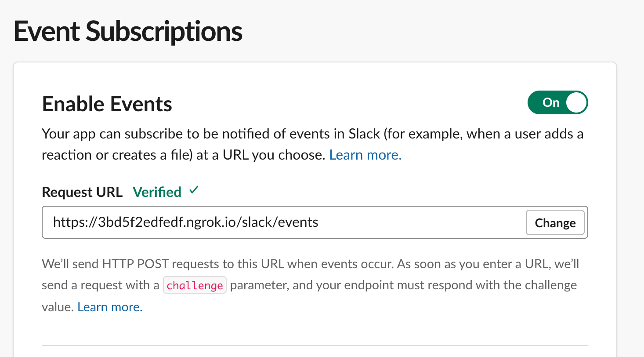
Task: Click the white knob of the On switch
Action: (576, 102)
